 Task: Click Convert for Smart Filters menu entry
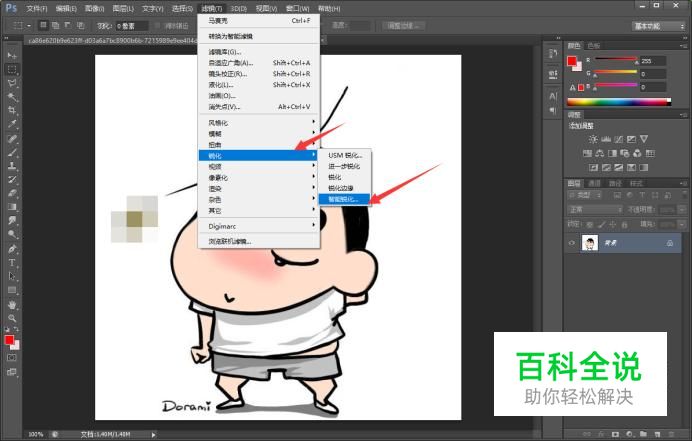coord(259,36)
